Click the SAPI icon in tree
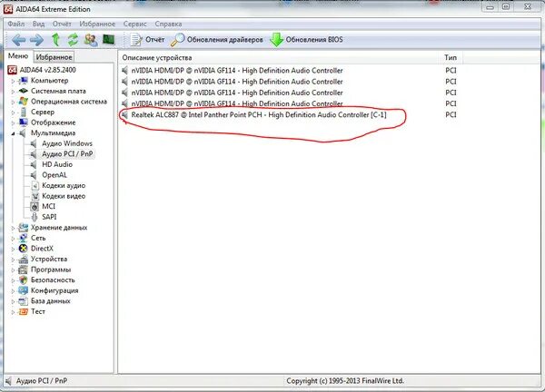 [x=35, y=217]
